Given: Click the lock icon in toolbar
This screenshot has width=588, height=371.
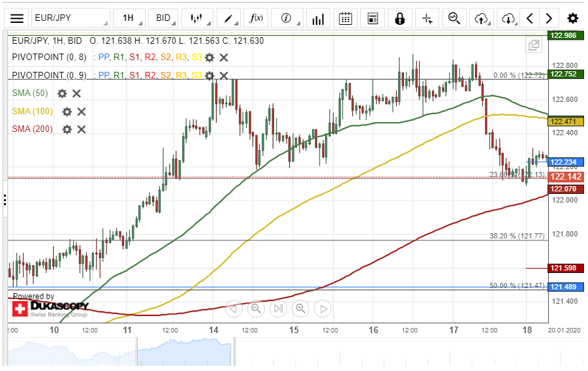Looking at the screenshot, I should coord(399,18).
